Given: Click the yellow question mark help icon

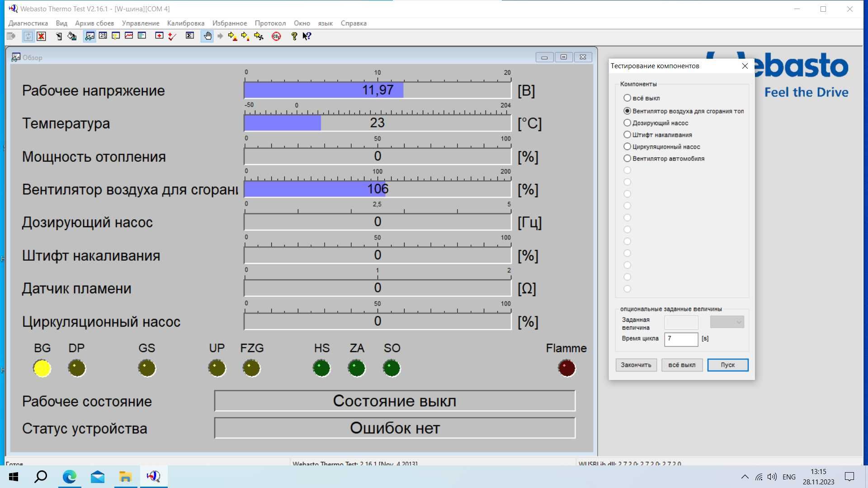Looking at the screenshot, I should [x=294, y=36].
